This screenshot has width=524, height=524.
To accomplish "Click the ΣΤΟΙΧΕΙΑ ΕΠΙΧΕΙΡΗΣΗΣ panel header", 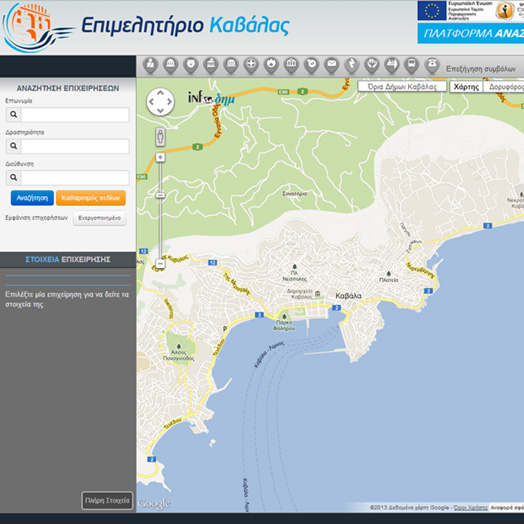I will click(x=68, y=259).
